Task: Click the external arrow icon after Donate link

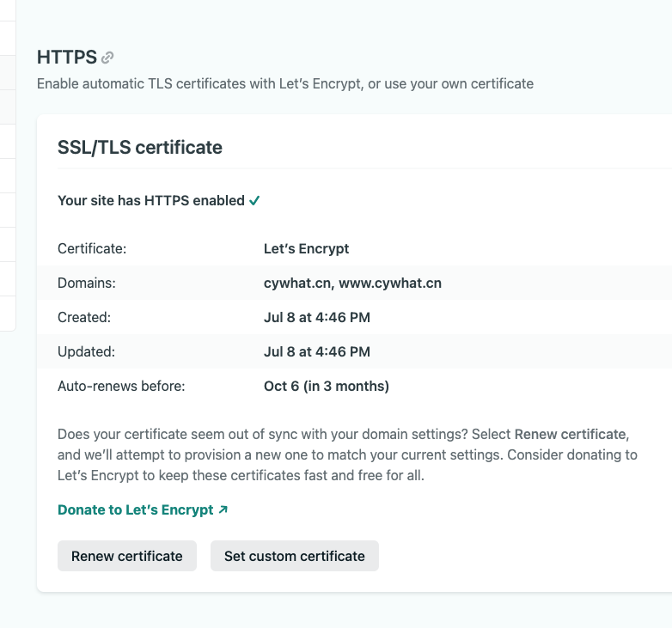Action: [x=223, y=509]
